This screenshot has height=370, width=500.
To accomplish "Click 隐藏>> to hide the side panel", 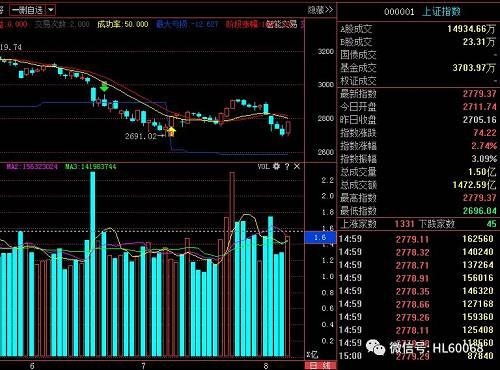I will click(x=320, y=10).
